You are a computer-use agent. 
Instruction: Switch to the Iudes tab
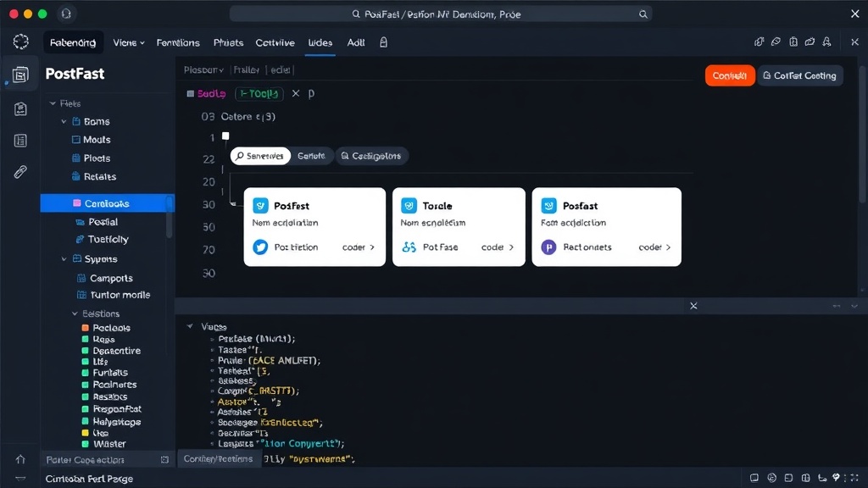pyautogui.click(x=320, y=42)
